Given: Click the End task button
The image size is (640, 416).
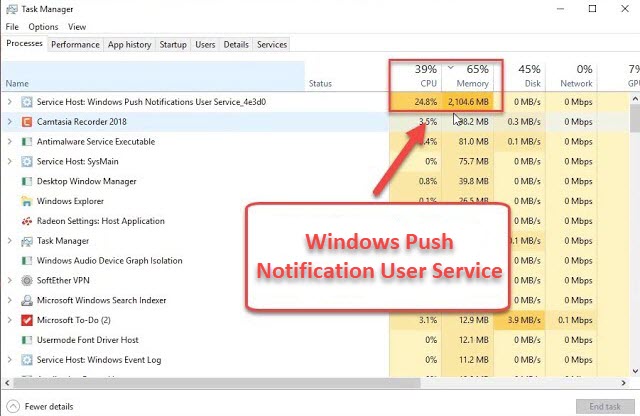Looking at the screenshot, I should [x=605, y=407].
